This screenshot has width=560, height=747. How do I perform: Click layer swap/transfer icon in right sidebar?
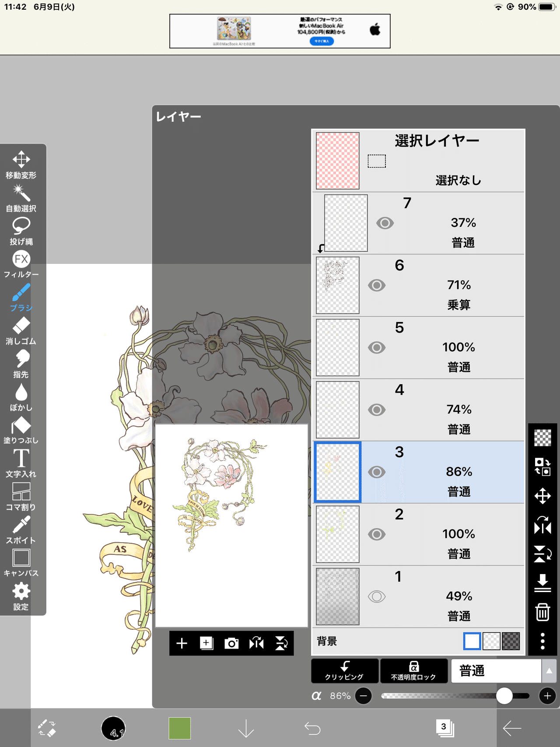point(542,466)
